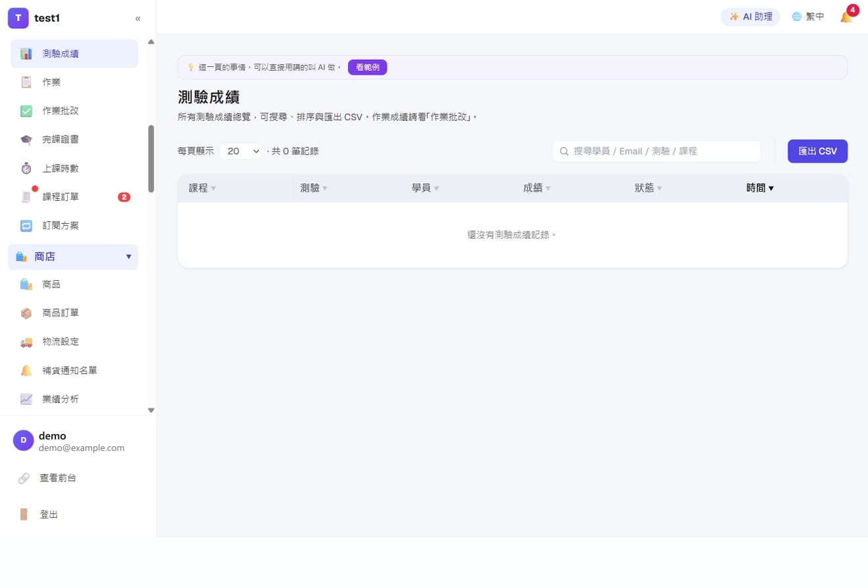
Task: Click the 看範例 button
Action: (368, 67)
